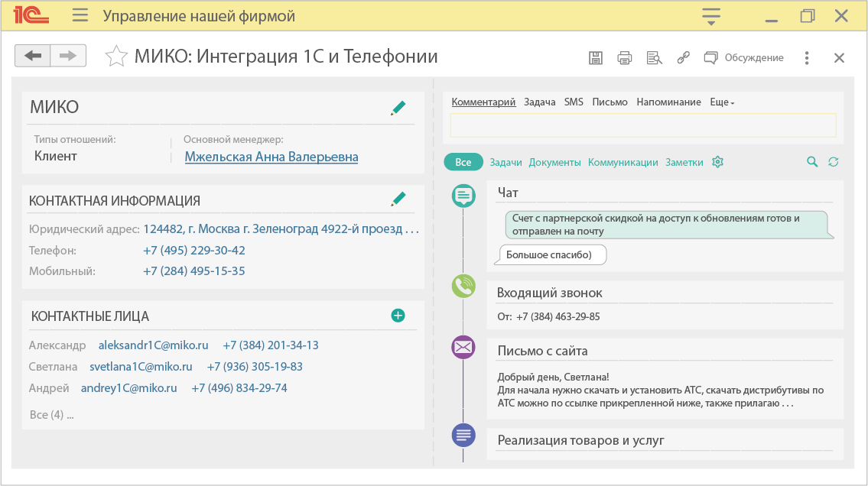Select the Напоминание tab
The image size is (868, 486).
pyautogui.click(x=668, y=102)
